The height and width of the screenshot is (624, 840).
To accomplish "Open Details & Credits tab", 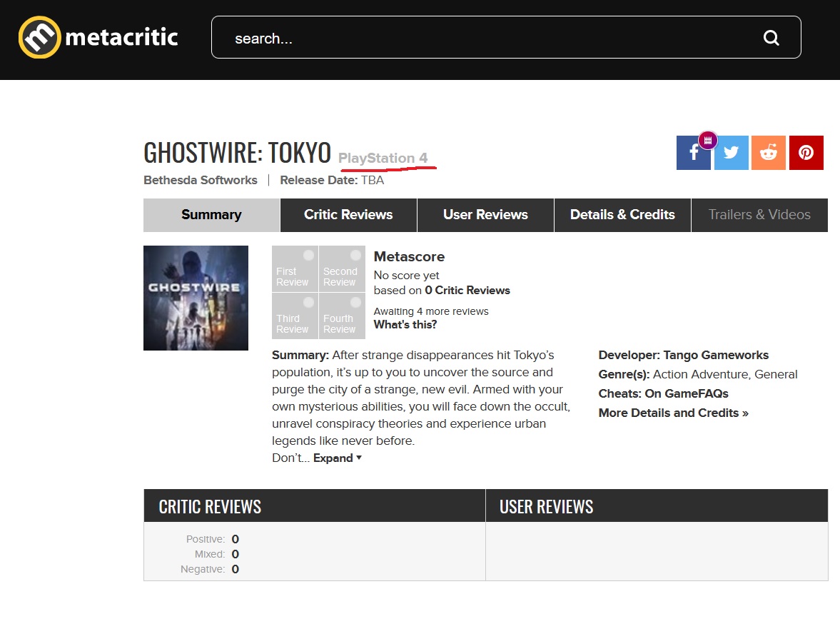I will [x=622, y=215].
